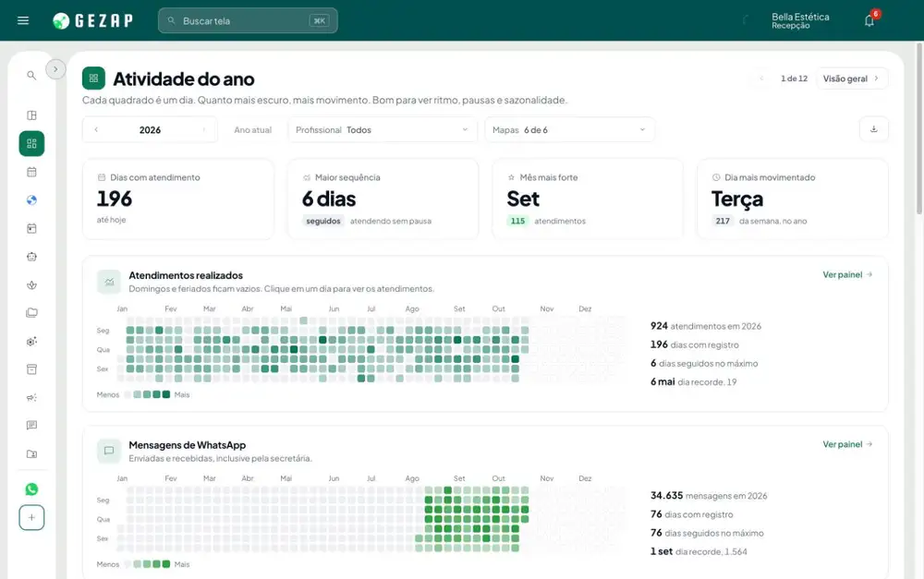Click the Dia mais movimentado Terça card
Image resolution: width=924 pixels, height=579 pixels.
793,199
